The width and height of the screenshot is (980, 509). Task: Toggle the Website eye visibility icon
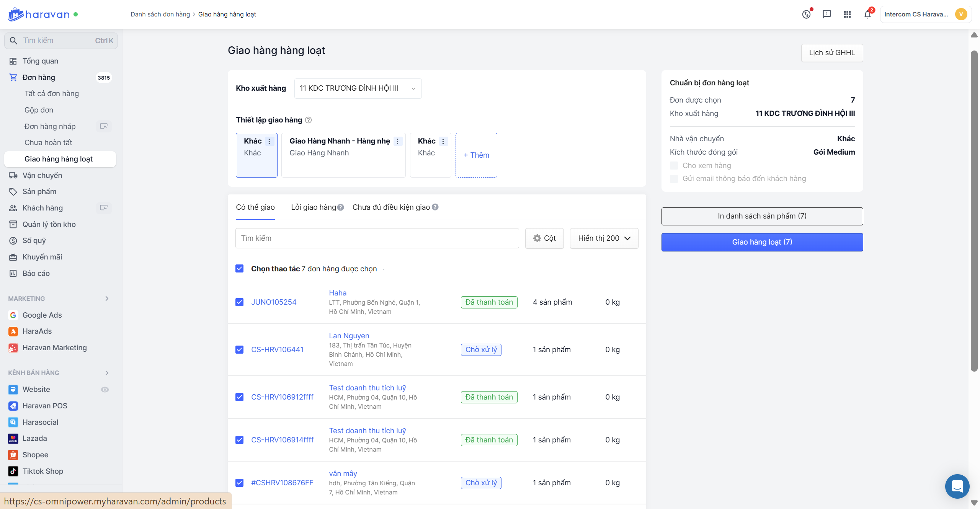coord(105,390)
